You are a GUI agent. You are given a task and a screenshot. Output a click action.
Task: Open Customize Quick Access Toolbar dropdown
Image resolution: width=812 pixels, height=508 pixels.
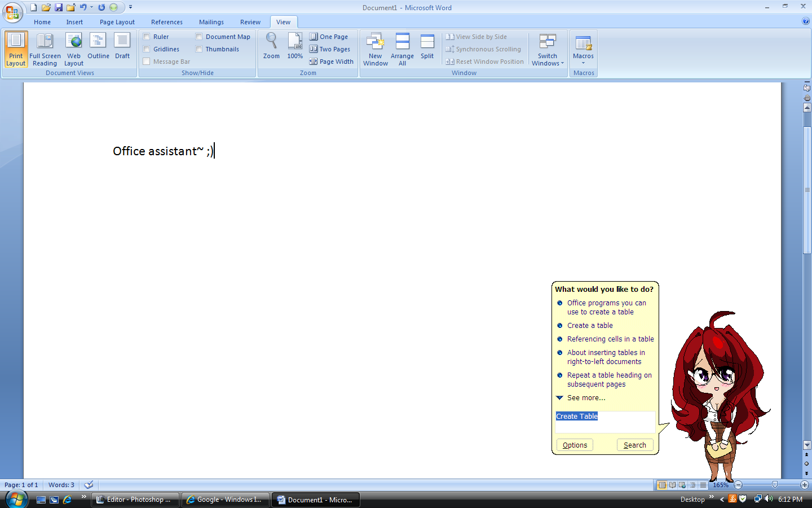[130, 7]
